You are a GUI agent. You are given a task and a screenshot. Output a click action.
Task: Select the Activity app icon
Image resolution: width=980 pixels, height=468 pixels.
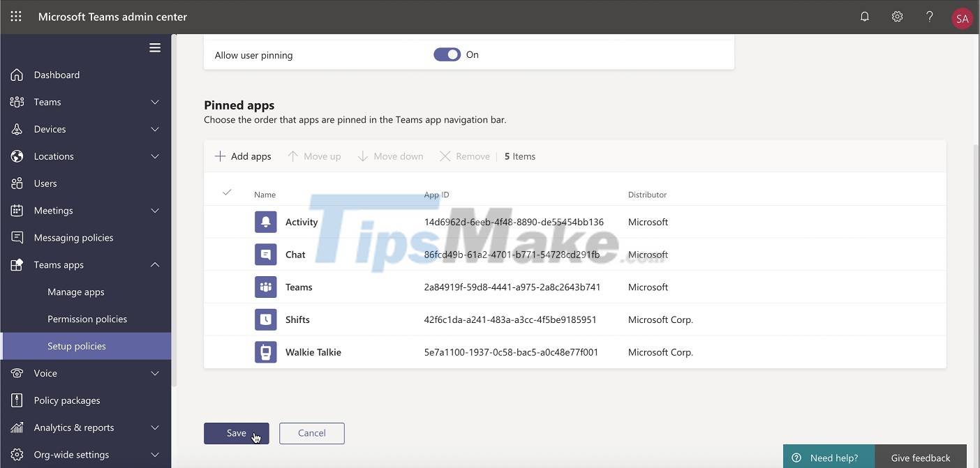pyautogui.click(x=265, y=221)
